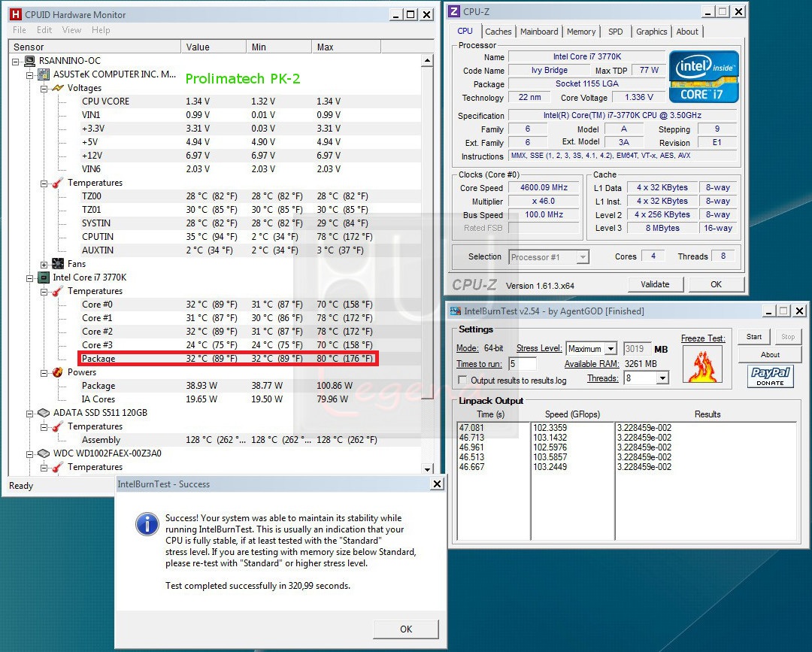The width and height of the screenshot is (812, 652).
Task: Click the ASUSTeK motherboard icon
Action: coord(44,74)
